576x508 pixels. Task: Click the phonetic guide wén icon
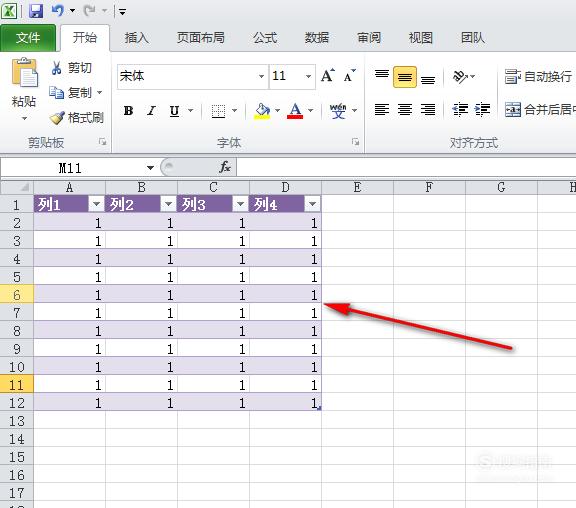pos(338,111)
